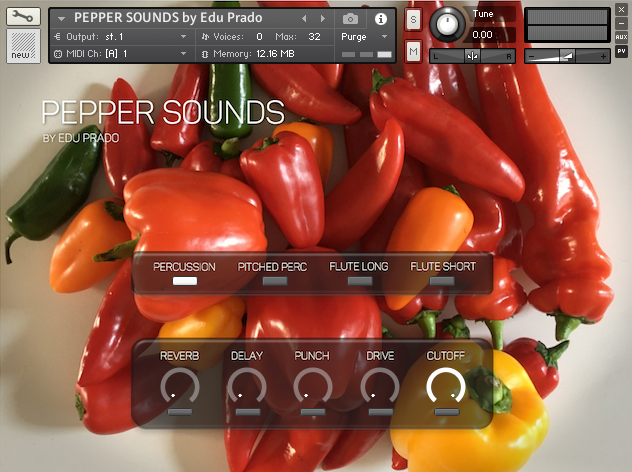Screen dimensions: 632x472
Task: Click the Max voices value field
Action: pos(315,36)
